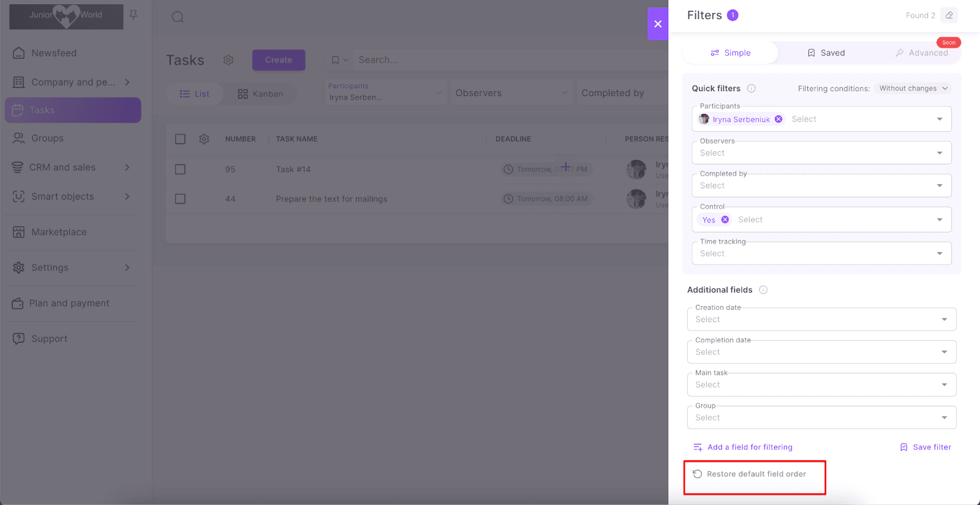The height and width of the screenshot is (505, 980).
Task: Click the Quick filters info icon
Action: tap(752, 89)
